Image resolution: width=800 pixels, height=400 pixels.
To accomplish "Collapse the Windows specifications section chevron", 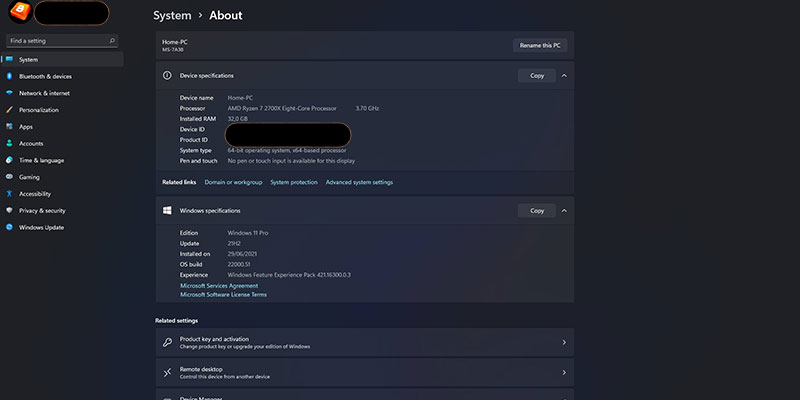I will [564, 211].
